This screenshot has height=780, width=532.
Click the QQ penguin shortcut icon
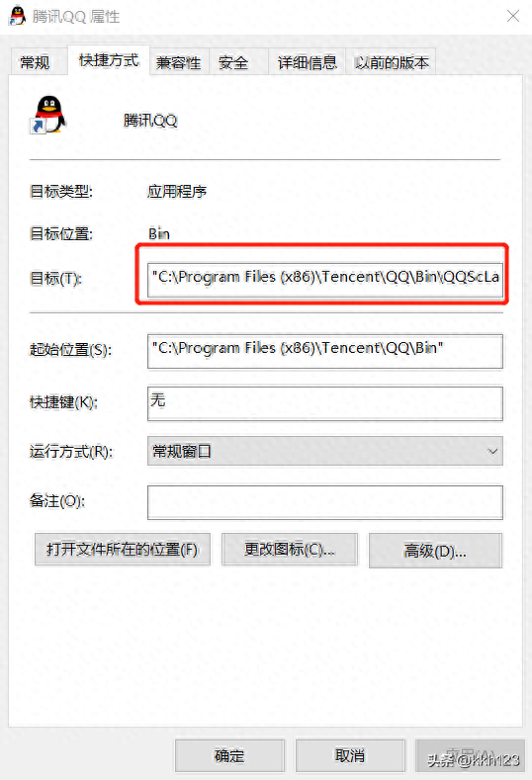(47, 115)
